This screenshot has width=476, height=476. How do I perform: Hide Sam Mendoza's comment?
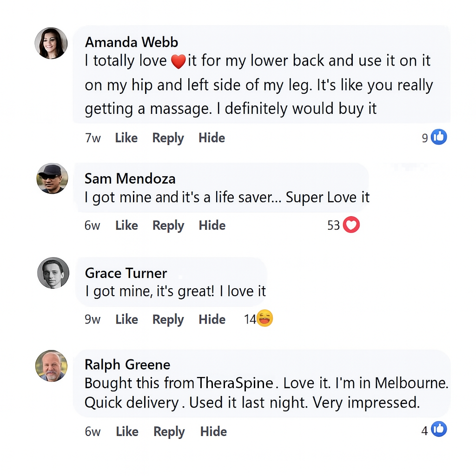[x=212, y=225]
